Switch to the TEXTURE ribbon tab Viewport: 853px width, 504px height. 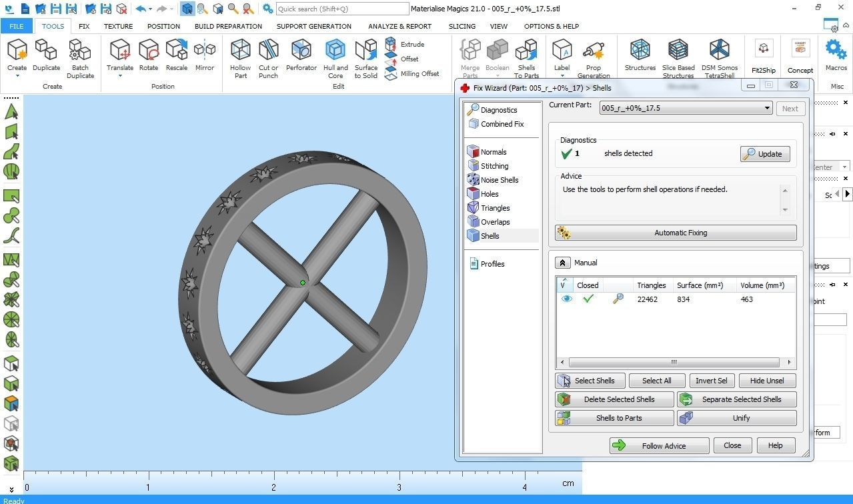click(118, 26)
